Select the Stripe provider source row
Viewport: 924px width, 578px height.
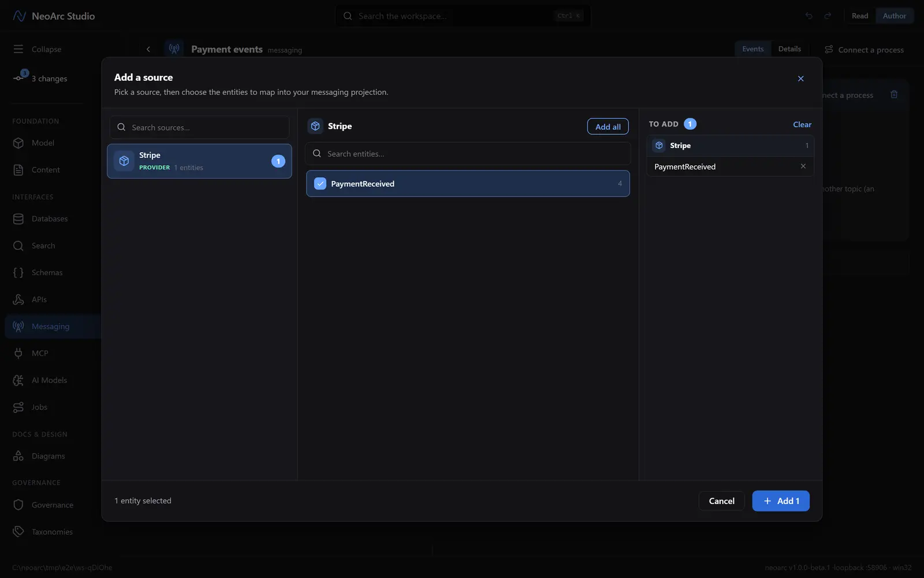(x=199, y=161)
